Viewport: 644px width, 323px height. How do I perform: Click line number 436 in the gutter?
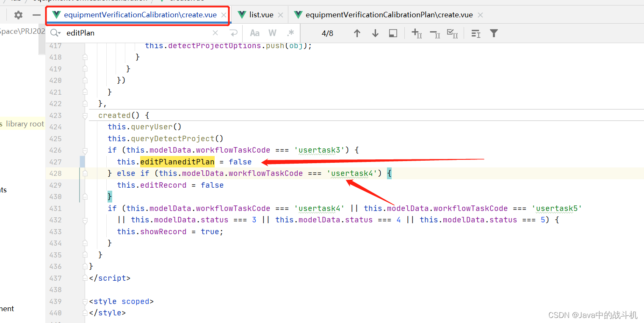[x=55, y=266]
